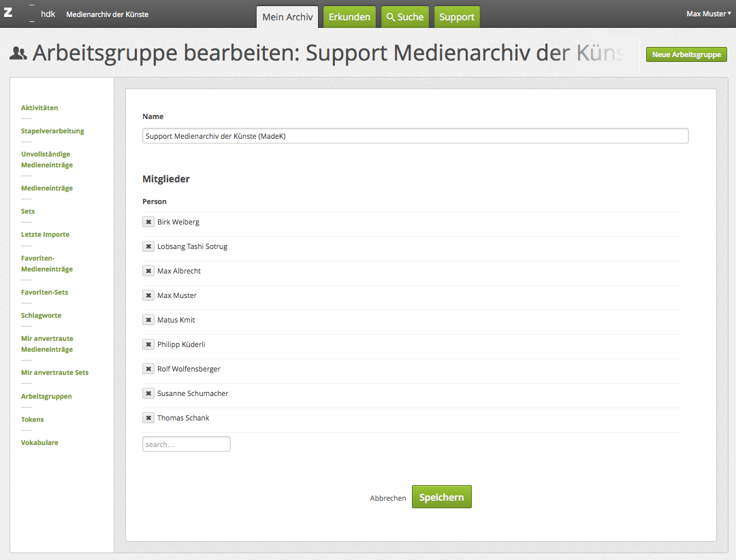Click the member search field
Viewport: 736px width, 560px height.
point(187,444)
